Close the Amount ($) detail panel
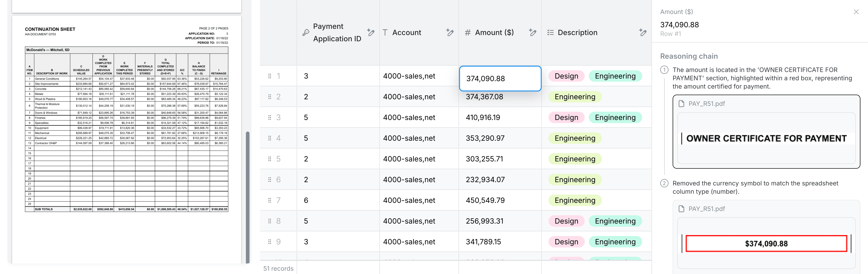This screenshot has height=274, width=868. (856, 12)
